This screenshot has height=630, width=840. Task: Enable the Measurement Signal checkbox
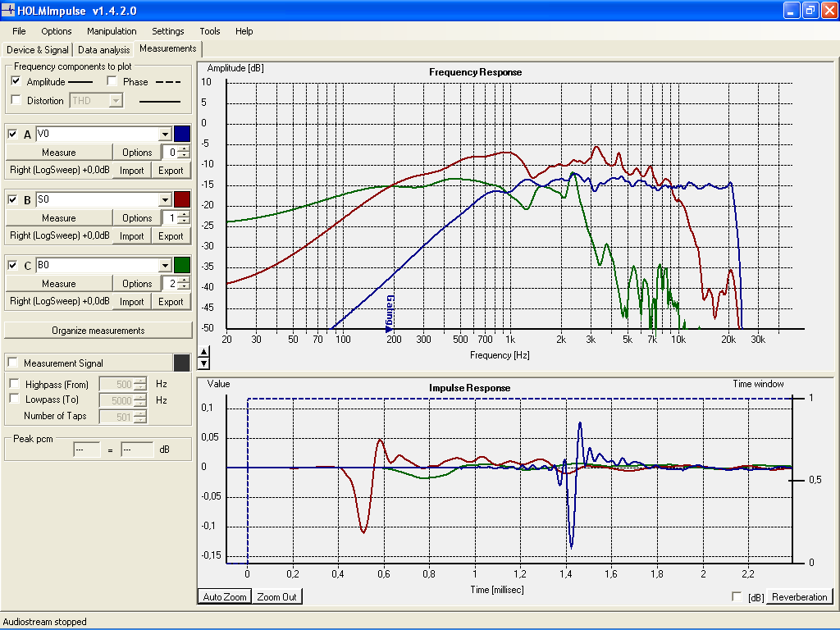(13, 363)
